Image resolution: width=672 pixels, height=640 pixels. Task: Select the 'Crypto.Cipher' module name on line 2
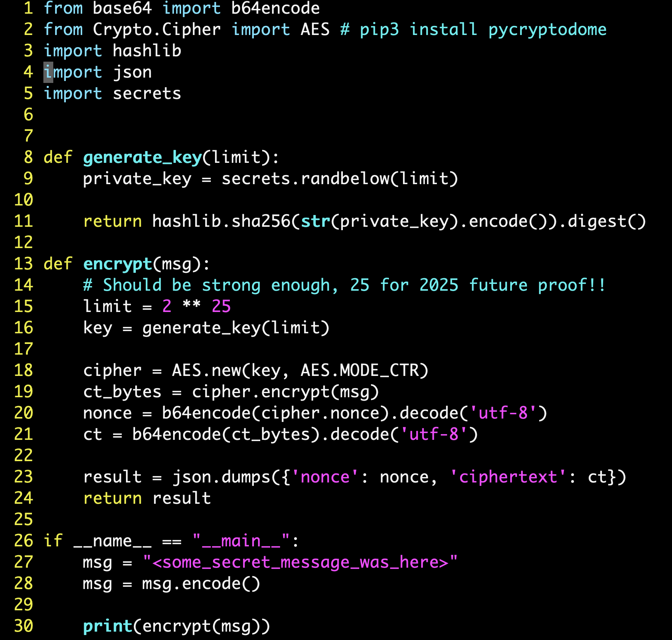pos(157,30)
